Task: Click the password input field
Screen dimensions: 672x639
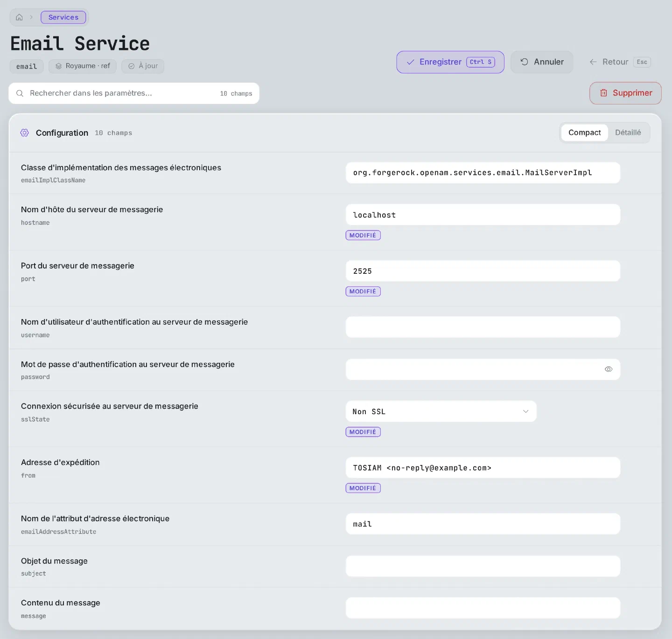Action: click(x=483, y=369)
